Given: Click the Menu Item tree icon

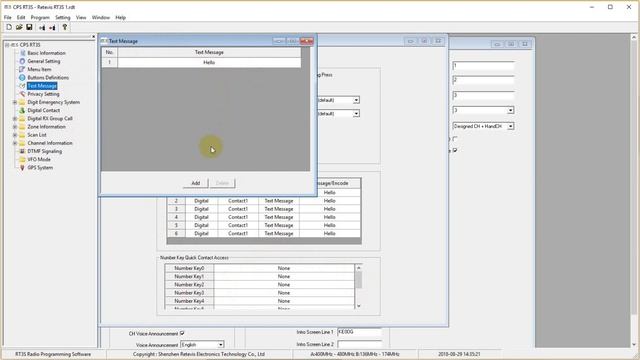Looking at the screenshot, I should pyautogui.click(x=22, y=69).
